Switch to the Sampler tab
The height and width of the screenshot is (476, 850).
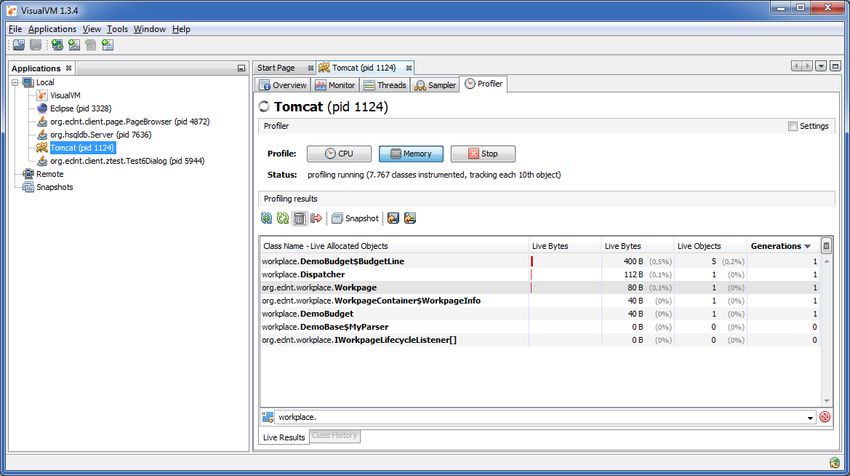pos(435,85)
